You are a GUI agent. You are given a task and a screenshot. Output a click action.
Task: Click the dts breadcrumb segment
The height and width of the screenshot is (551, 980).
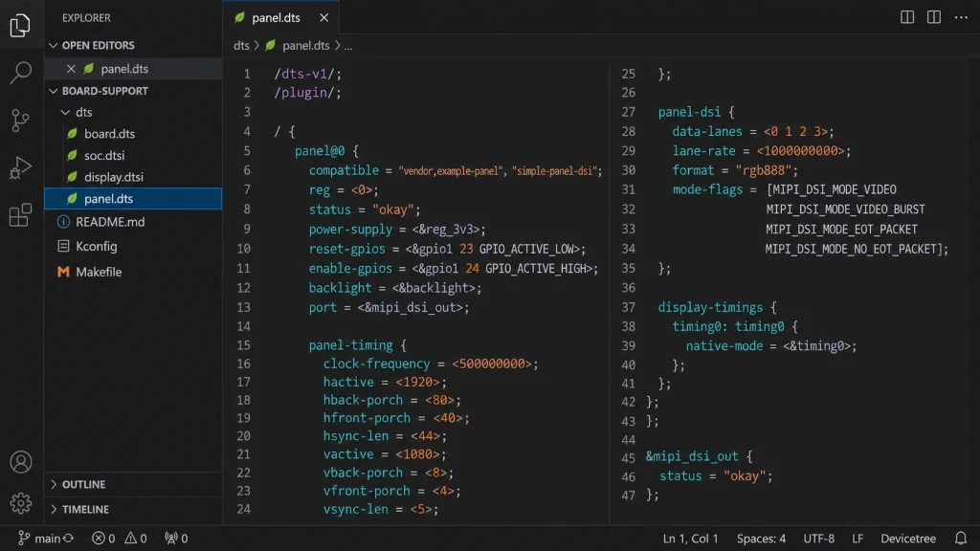tap(241, 46)
